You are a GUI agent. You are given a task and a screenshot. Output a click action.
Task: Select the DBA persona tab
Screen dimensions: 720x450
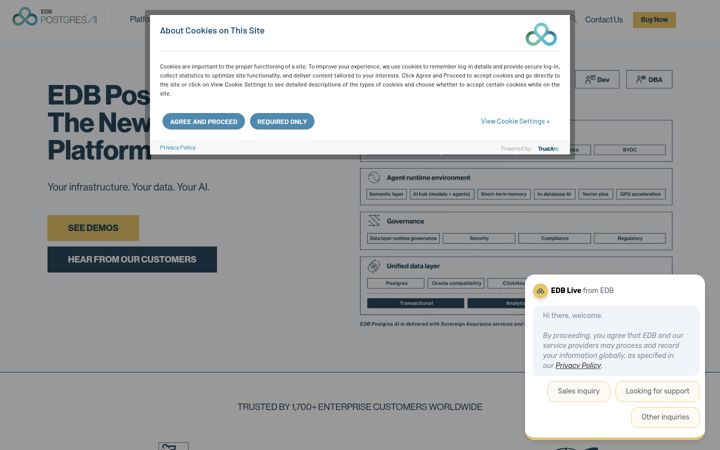[649, 79]
